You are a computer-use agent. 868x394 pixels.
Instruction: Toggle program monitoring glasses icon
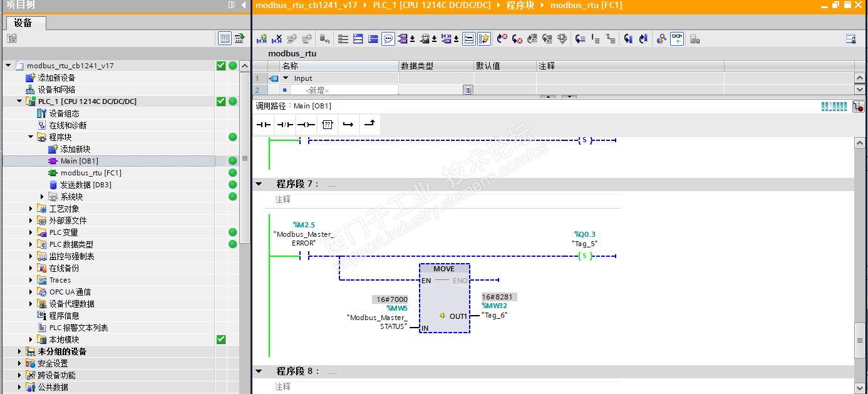pyautogui.click(x=677, y=39)
